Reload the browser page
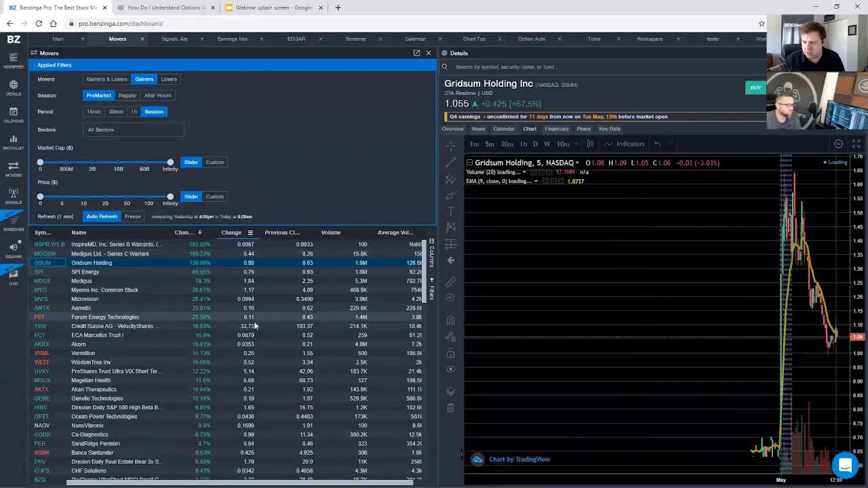 point(39,24)
